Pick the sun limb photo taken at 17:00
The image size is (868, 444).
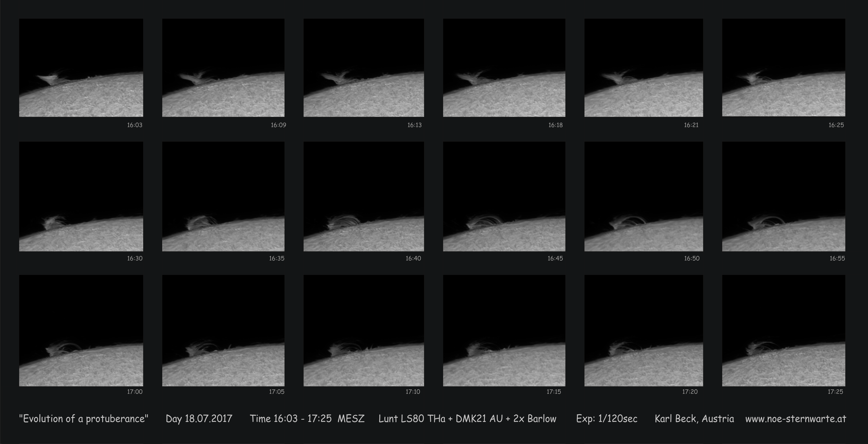pos(81,330)
